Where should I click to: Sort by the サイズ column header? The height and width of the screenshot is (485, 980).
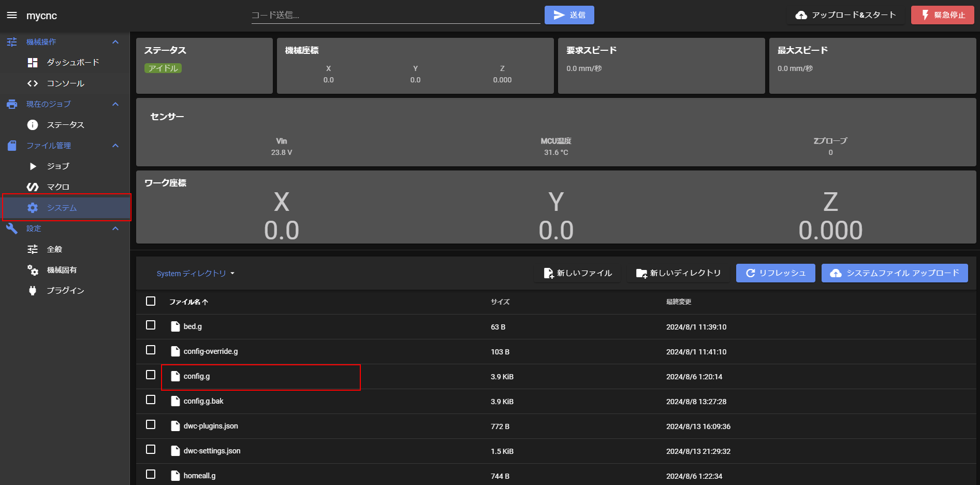(x=500, y=302)
